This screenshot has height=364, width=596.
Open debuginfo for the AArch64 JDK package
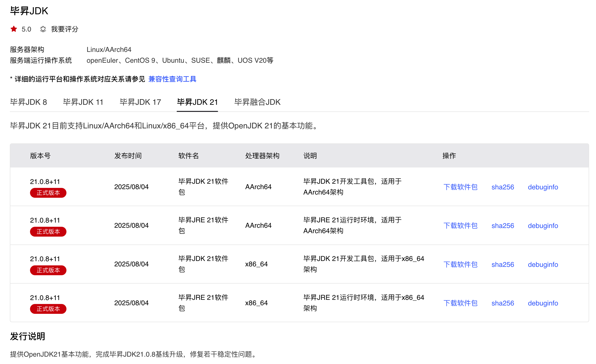click(543, 187)
